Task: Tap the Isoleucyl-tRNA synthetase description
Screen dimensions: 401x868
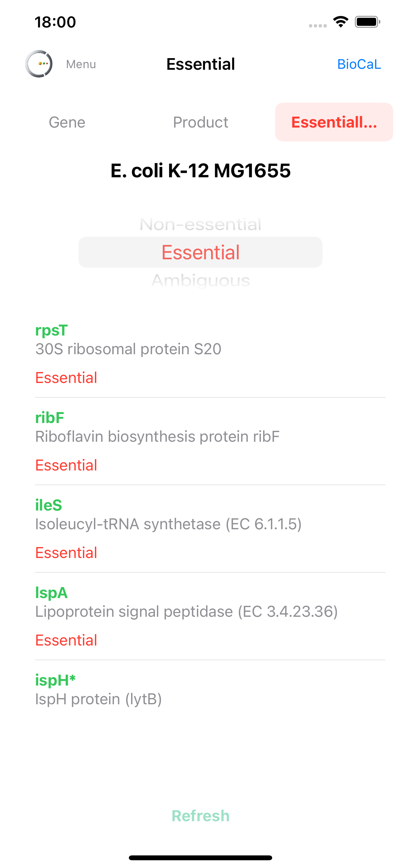Action: tap(168, 524)
